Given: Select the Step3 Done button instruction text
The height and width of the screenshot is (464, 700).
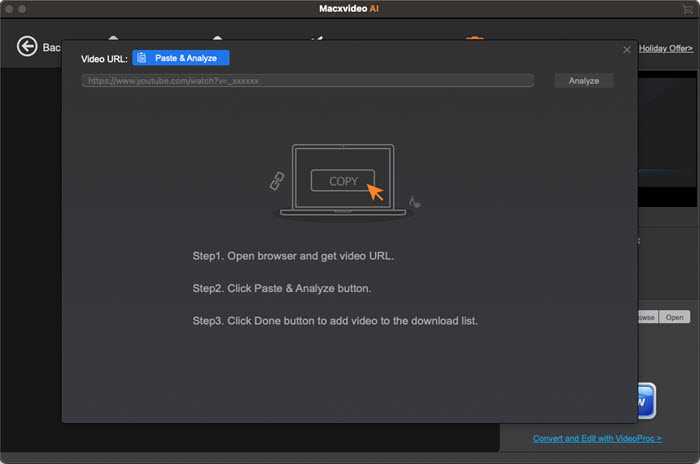Looking at the screenshot, I should pyautogui.click(x=335, y=321).
